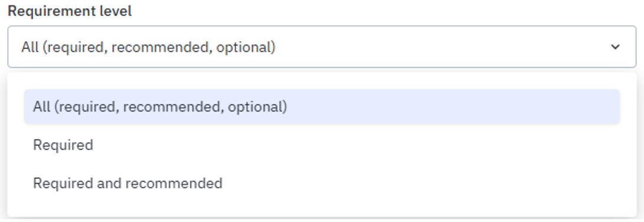
Task: Select "All (required, recommended, optional)" highlighted option
Action: click(322, 106)
